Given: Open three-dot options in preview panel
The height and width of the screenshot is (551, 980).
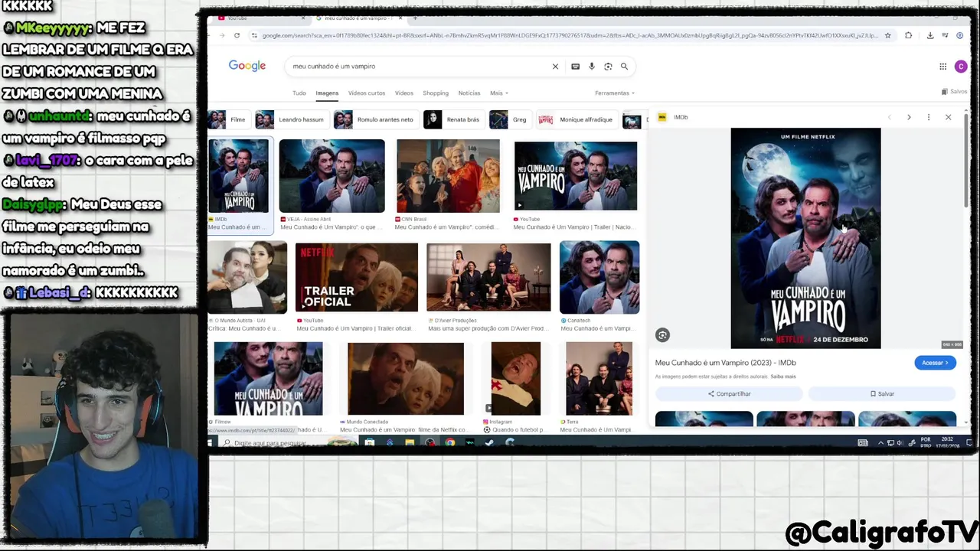Looking at the screenshot, I should [x=928, y=117].
